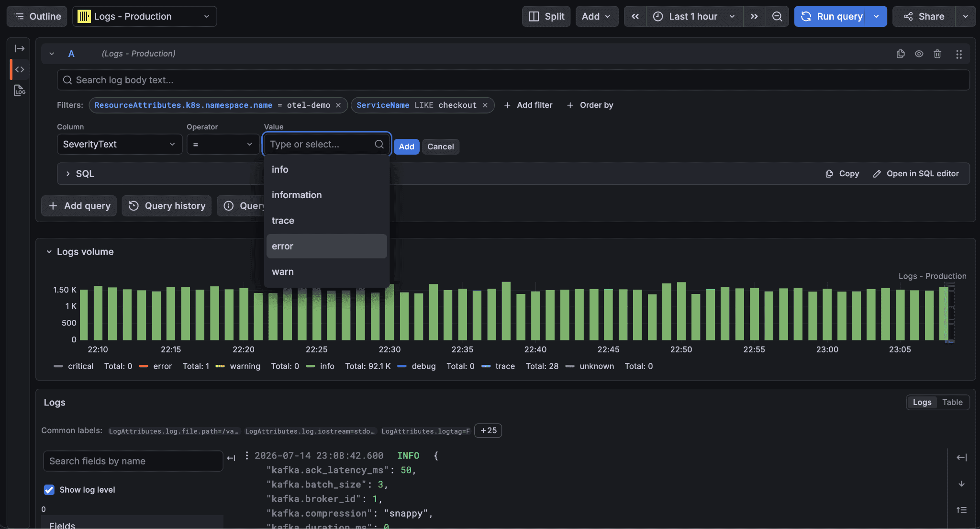Switch to the Logs view tab
This screenshot has width=980, height=529.
tap(922, 402)
